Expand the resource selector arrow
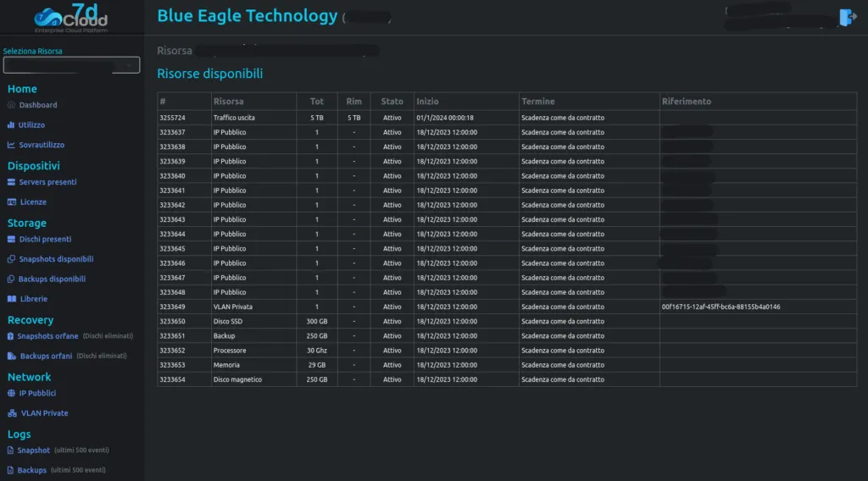Image resolution: width=868 pixels, height=481 pixels. click(x=129, y=65)
